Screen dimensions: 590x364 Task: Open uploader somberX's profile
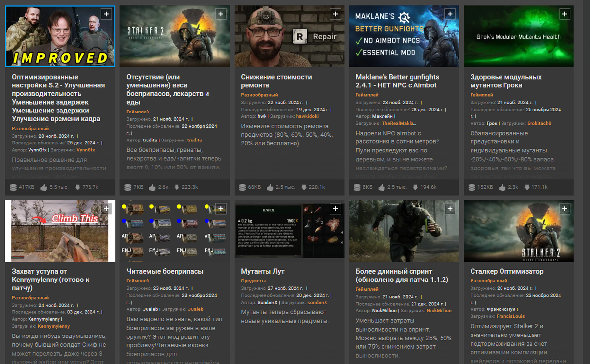(317, 302)
